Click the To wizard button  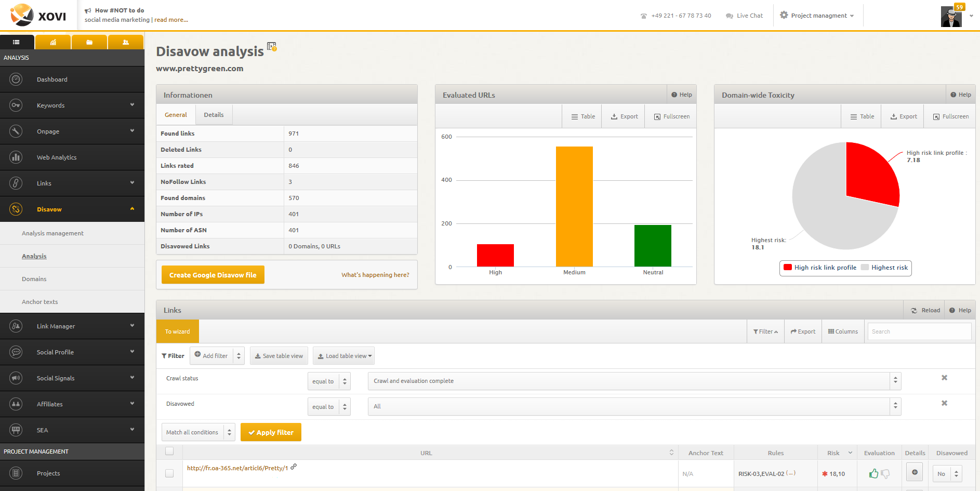177,331
